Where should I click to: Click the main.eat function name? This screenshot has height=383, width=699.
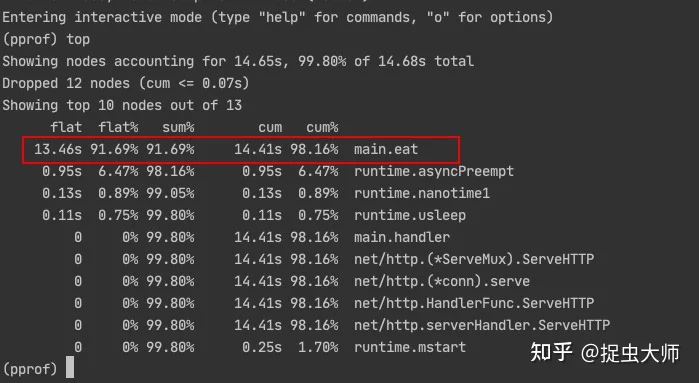pyautogui.click(x=386, y=149)
